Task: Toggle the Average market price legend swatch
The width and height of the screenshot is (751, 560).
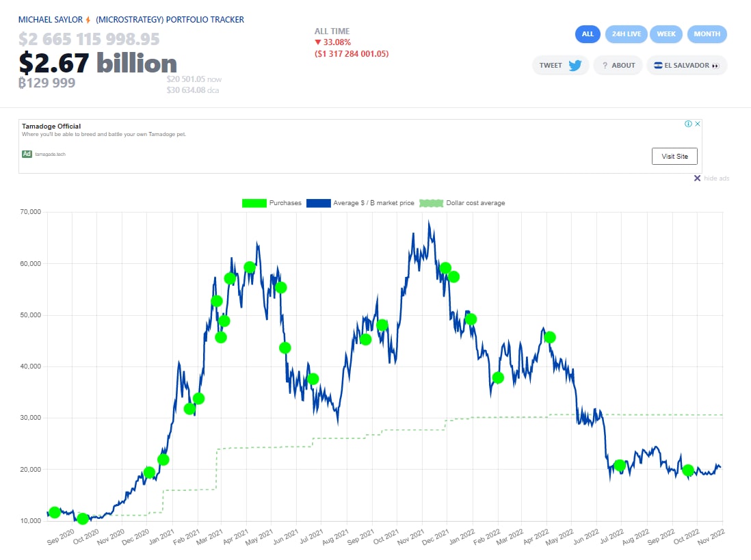Action: tap(319, 203)
